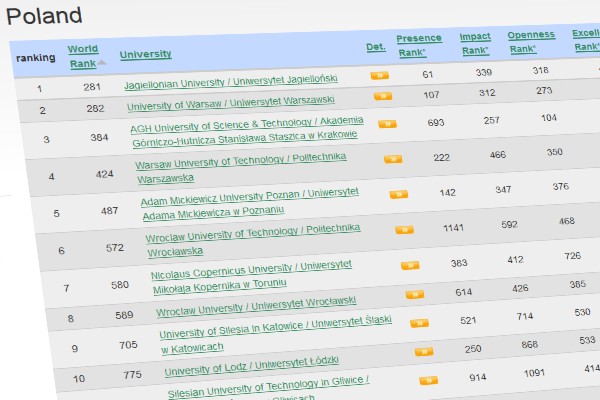Click impact rank value 592
Image resolution: width=600 pixels, height=400 pixels.
[x=509, y=225]
